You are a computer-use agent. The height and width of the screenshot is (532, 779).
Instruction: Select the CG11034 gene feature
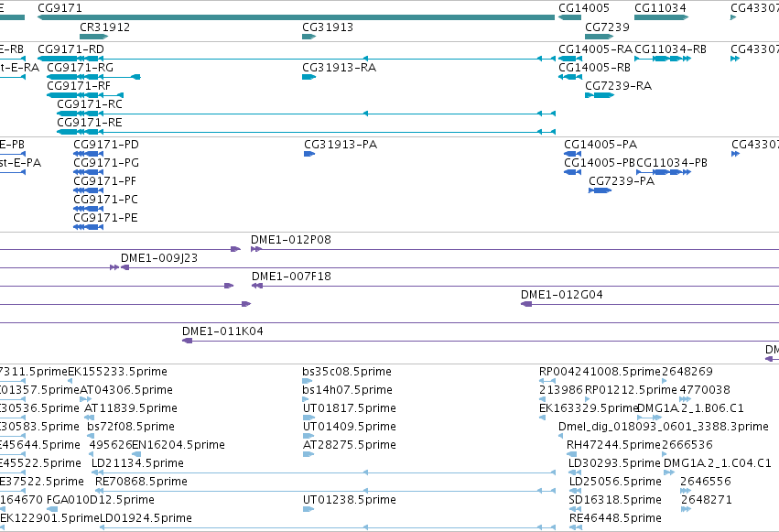click(661, 17)
